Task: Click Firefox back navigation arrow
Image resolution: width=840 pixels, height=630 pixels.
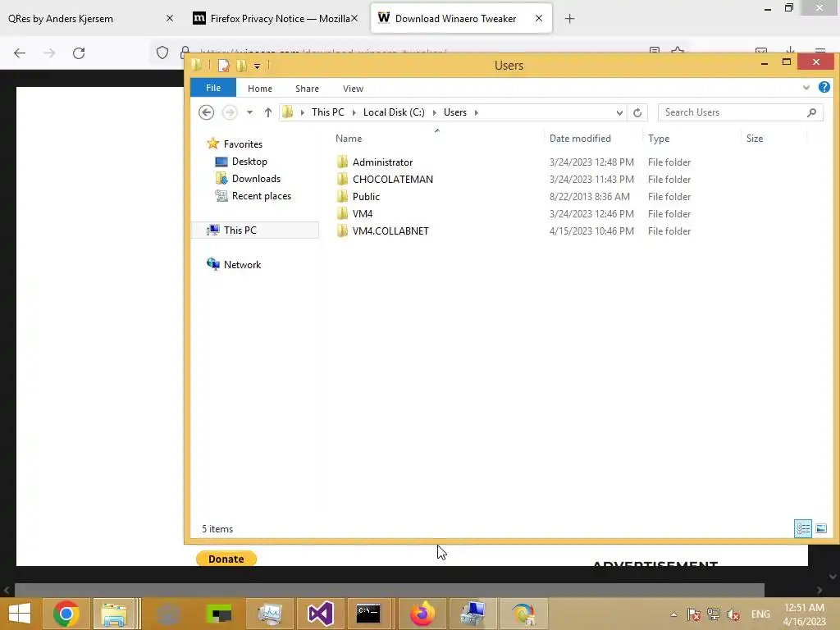Action: pyautogui.click(x=20, y=52)
